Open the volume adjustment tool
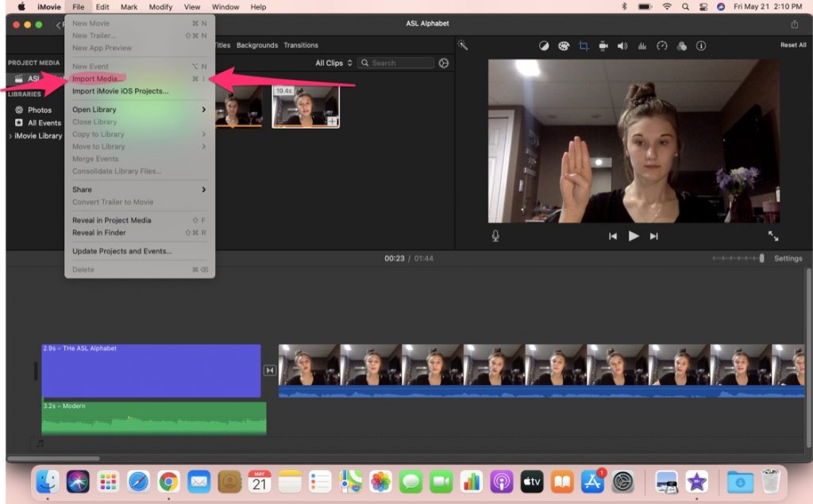This screenshot has height=504, width=813. [622, 45]
